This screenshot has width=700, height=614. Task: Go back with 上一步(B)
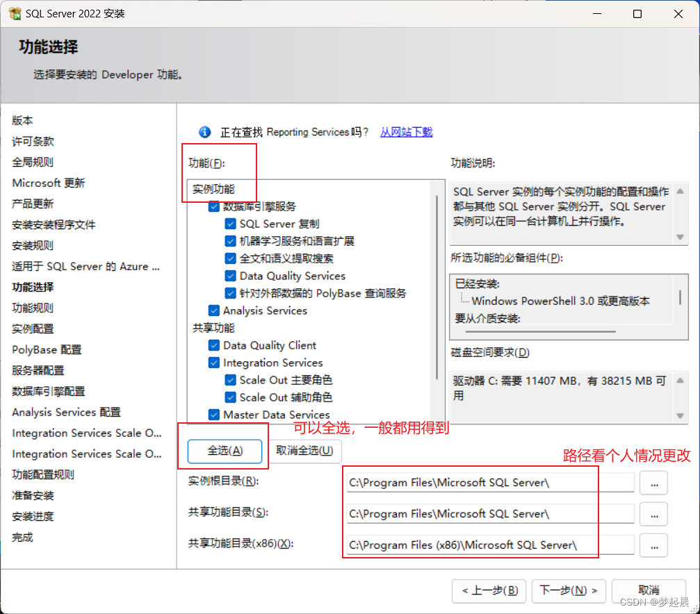489,591
